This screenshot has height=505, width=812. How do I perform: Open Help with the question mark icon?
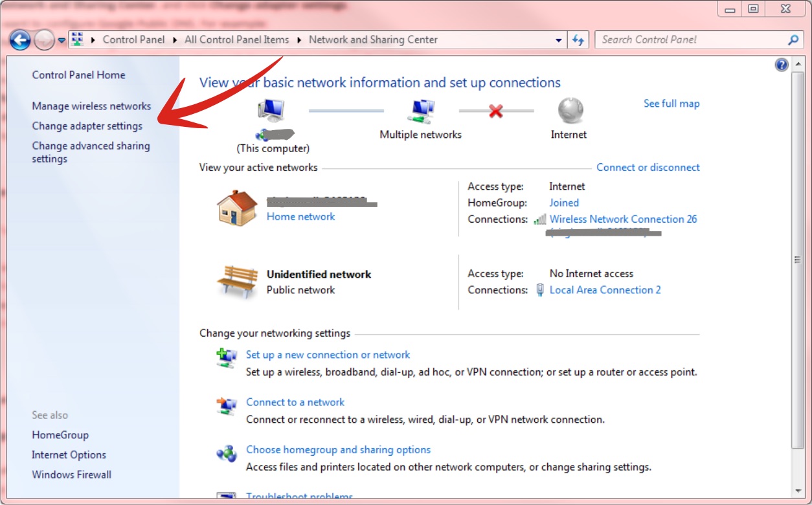pyautogui.click(x=782, y=64)
